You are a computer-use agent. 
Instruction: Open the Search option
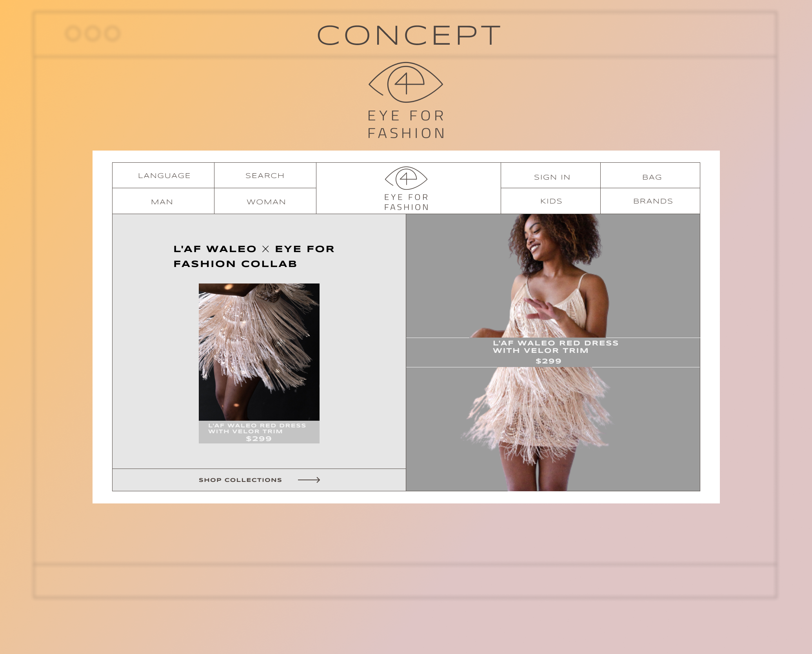[x=265, y=176]
